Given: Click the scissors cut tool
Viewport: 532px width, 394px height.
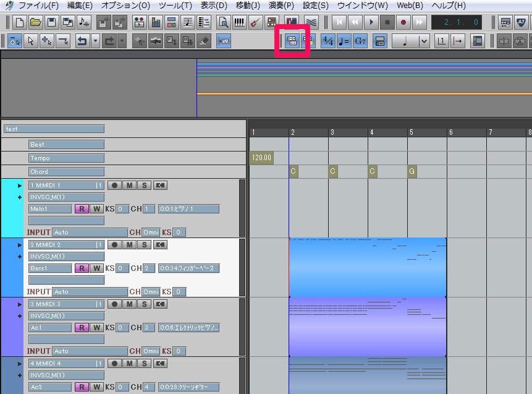Looking at the screenshot, I should [x=139, y=41].
